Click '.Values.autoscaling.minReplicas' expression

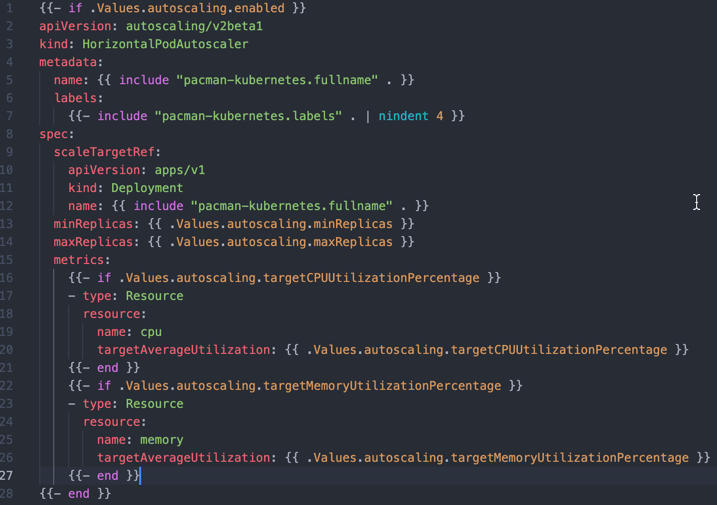coord(281,224)
